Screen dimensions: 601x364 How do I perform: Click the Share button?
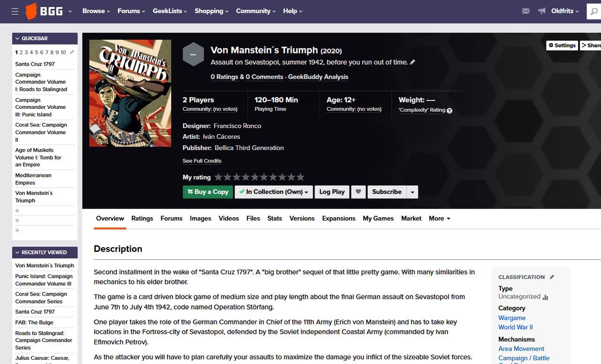591,45
